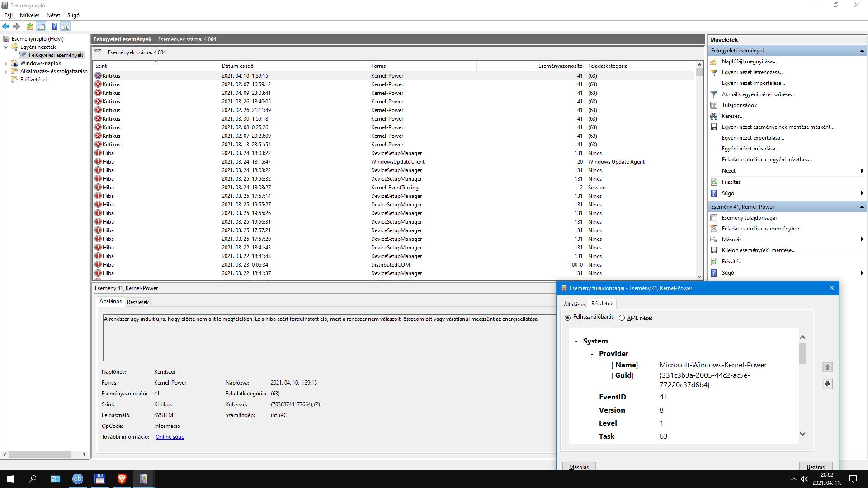This screenshot has width=868, height=488.
Task: Open Súgó menu in menu bar
Action: (x=73, y=15)
